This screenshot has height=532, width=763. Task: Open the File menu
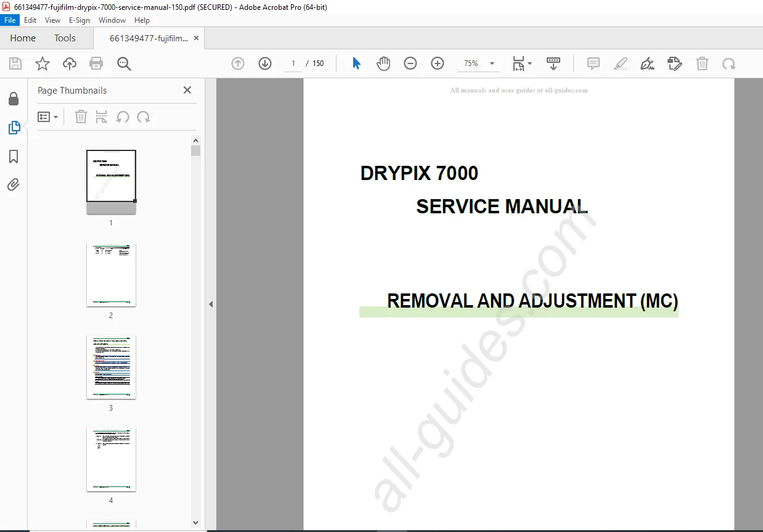[x=10, y=20]
